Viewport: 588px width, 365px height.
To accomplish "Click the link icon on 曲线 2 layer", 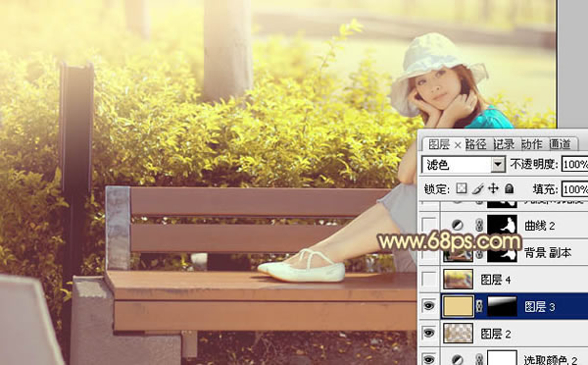I will (479, 226).
